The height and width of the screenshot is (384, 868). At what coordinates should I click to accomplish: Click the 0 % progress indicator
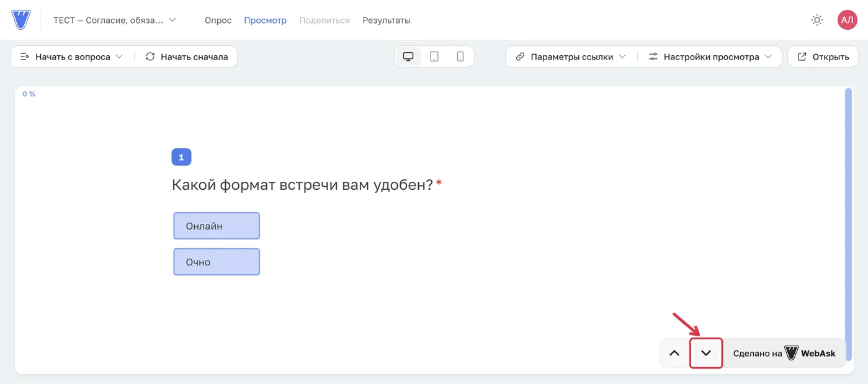[29, 94]
